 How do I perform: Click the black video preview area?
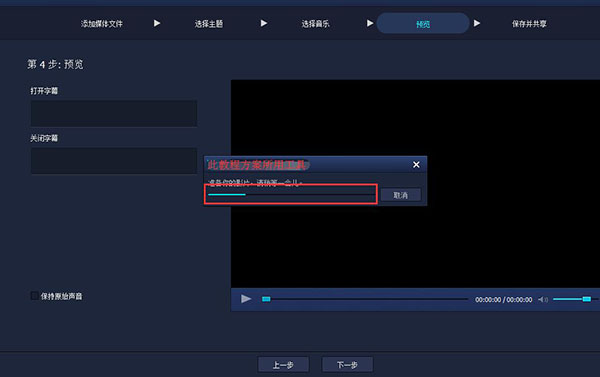[415, 184]
